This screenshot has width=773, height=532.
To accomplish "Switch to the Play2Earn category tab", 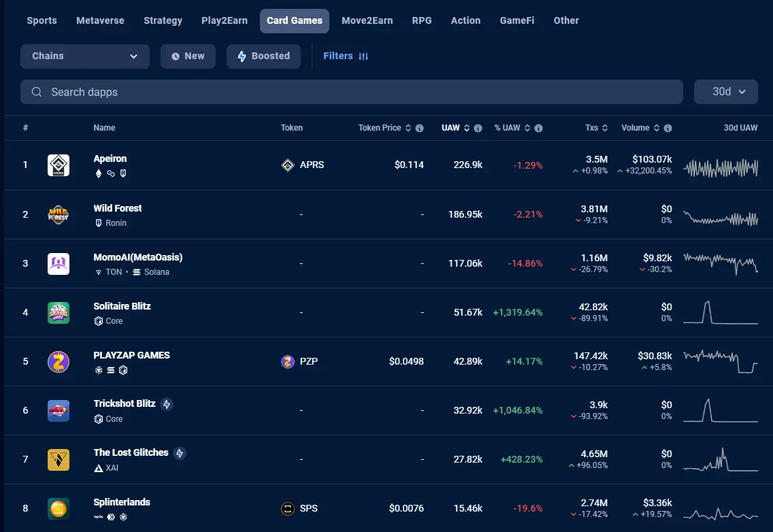I will [x=225, y=20].
